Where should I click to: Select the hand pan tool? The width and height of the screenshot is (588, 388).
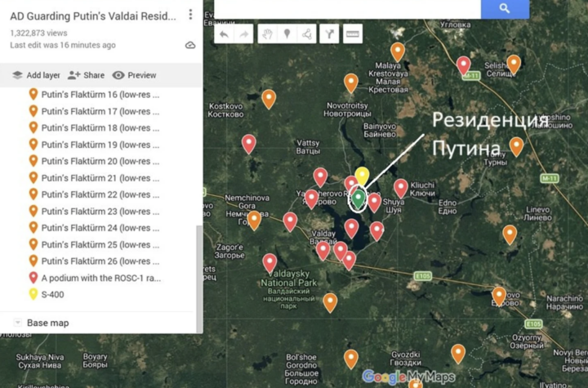[267, 34]
